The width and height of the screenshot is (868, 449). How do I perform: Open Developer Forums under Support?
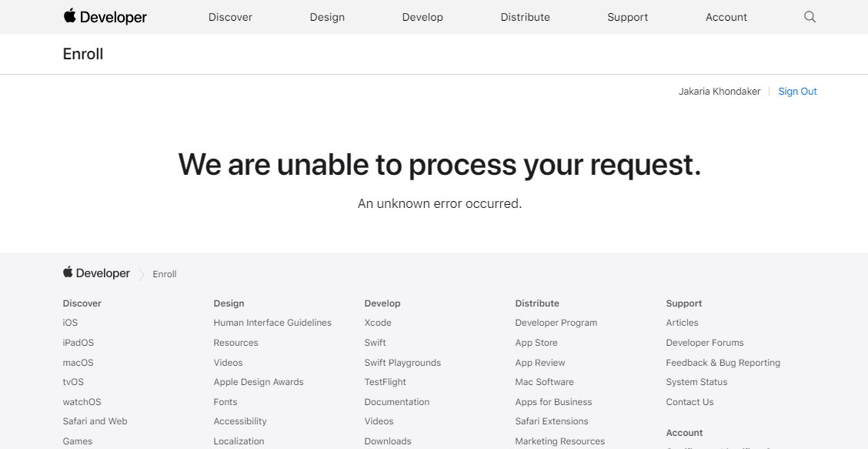704,342
